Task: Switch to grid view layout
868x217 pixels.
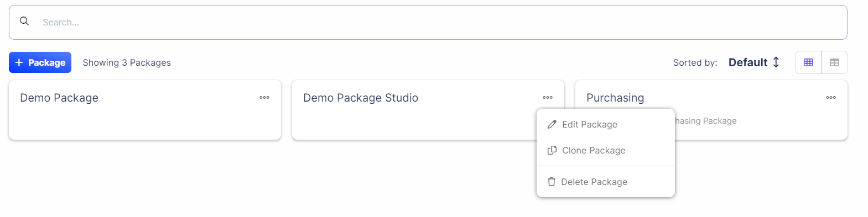Action: pos(808,62)
